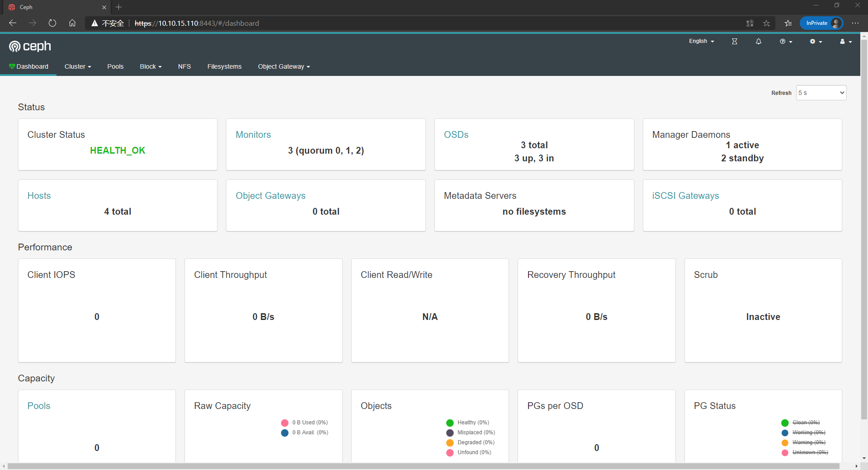Screen dimensions: 868x470
Task: Follow the iSCSI Gateways link
Action: pyautogui.click(x=685, y=196)
